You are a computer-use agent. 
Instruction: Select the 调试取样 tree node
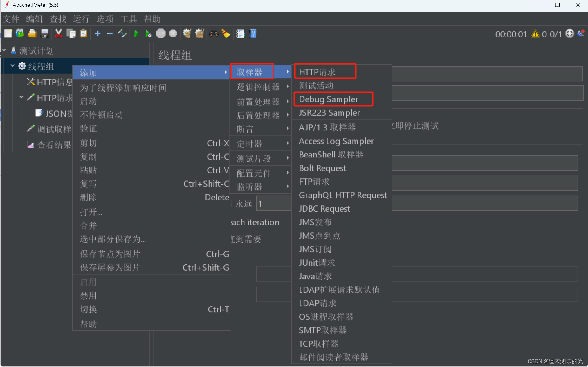click(54, 129)
